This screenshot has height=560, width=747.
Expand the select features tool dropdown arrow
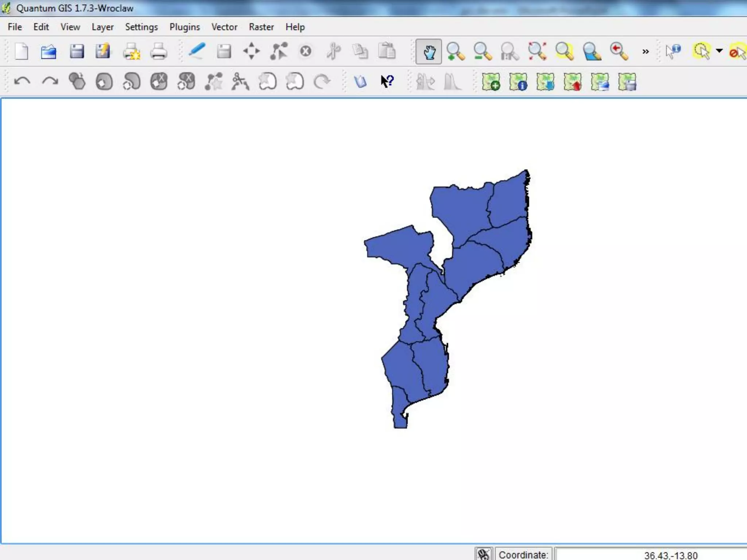click(719, 51)
